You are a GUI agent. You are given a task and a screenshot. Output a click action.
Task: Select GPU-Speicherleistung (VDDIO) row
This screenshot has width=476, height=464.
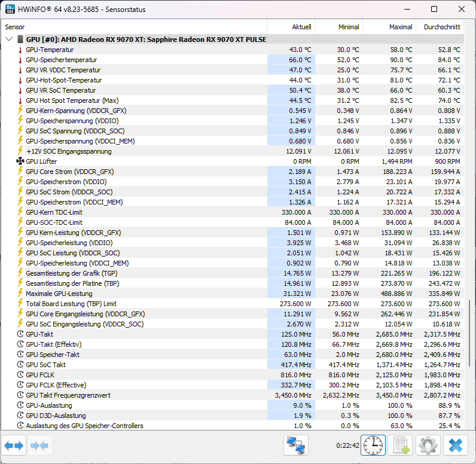pos(240,243)
